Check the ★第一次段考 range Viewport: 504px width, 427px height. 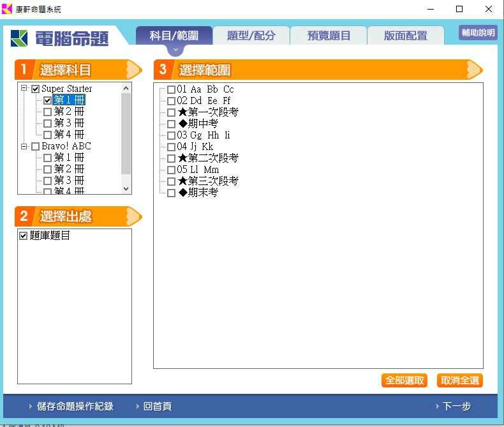pos(172,112)
